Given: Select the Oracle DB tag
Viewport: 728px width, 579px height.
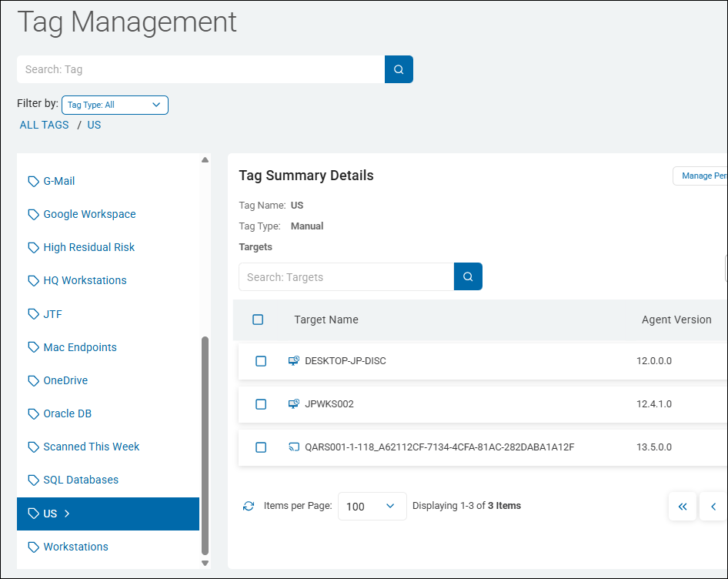Looking at the screenshot, I should coord(67,413).
